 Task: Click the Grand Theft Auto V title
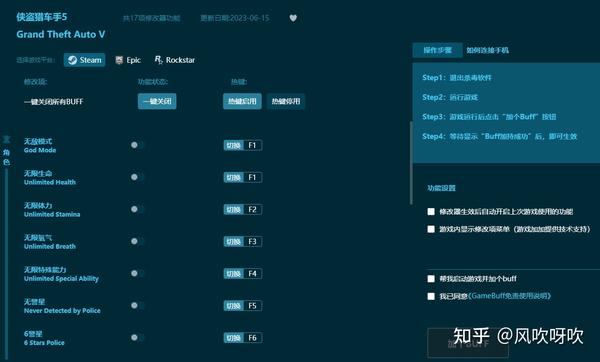point(60,34)
